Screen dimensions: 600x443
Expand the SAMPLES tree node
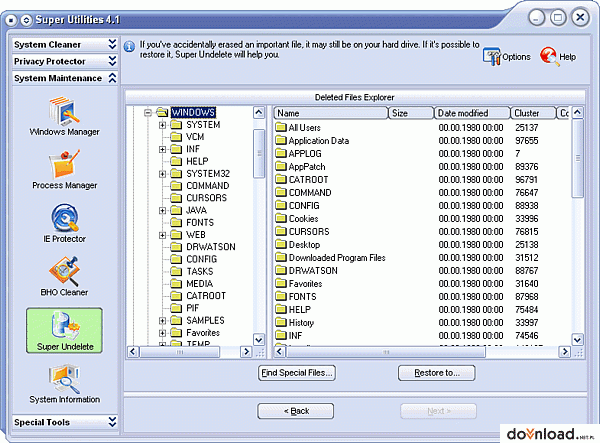pos(162,321)
